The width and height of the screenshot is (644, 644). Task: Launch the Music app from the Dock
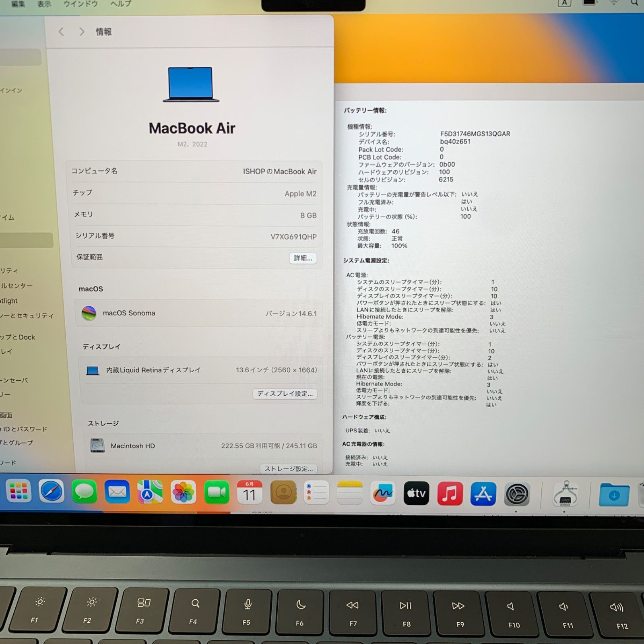coord(450,493)
